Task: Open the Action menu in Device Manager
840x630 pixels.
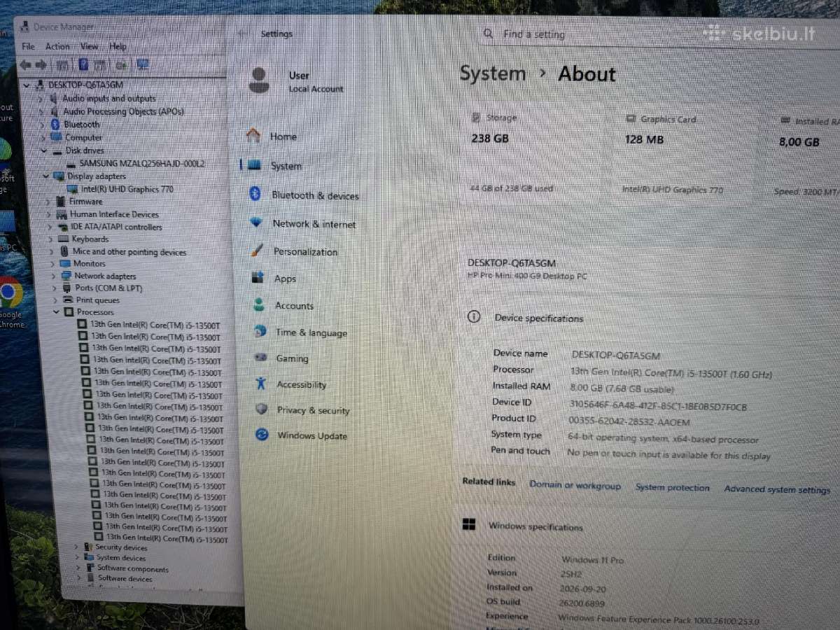Action: coord(57,46)
